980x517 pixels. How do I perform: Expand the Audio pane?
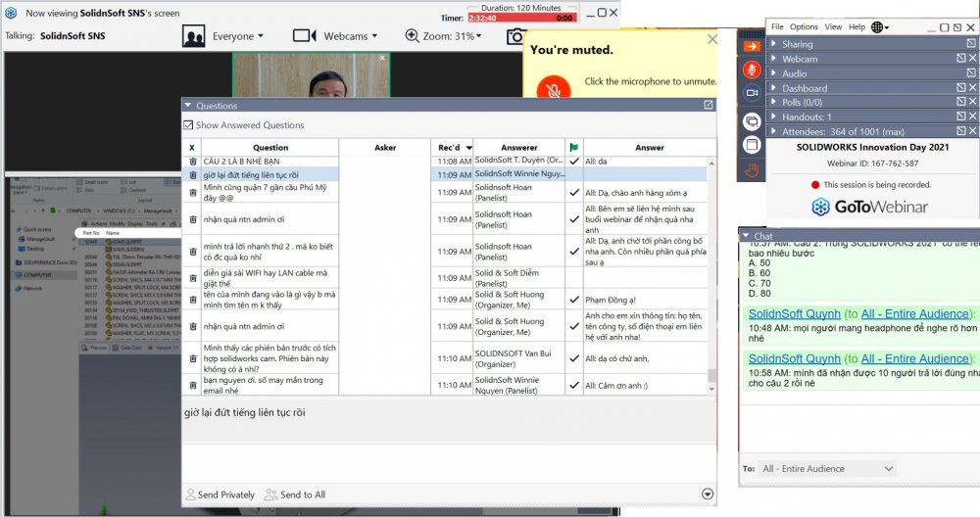[x=774, y=73]
